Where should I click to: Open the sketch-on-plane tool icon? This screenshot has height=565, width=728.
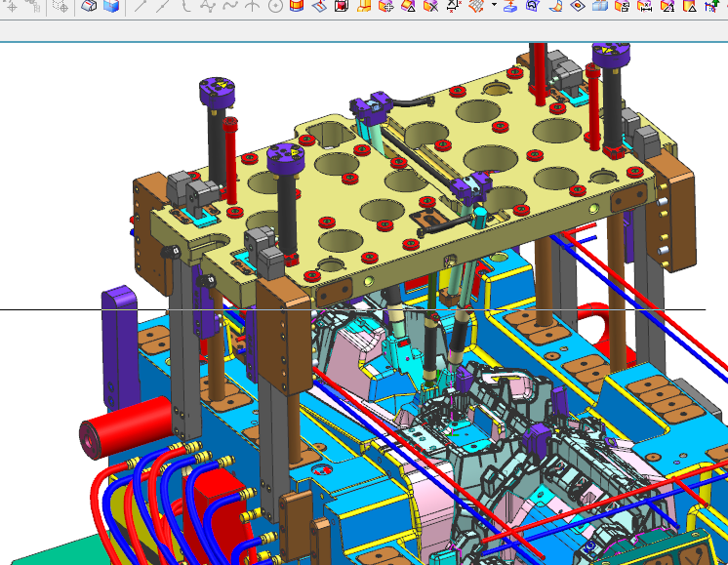point(319,6)
